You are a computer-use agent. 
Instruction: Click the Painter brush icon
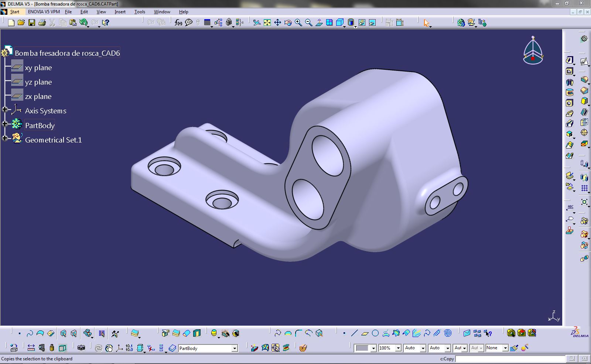point(514,348)
